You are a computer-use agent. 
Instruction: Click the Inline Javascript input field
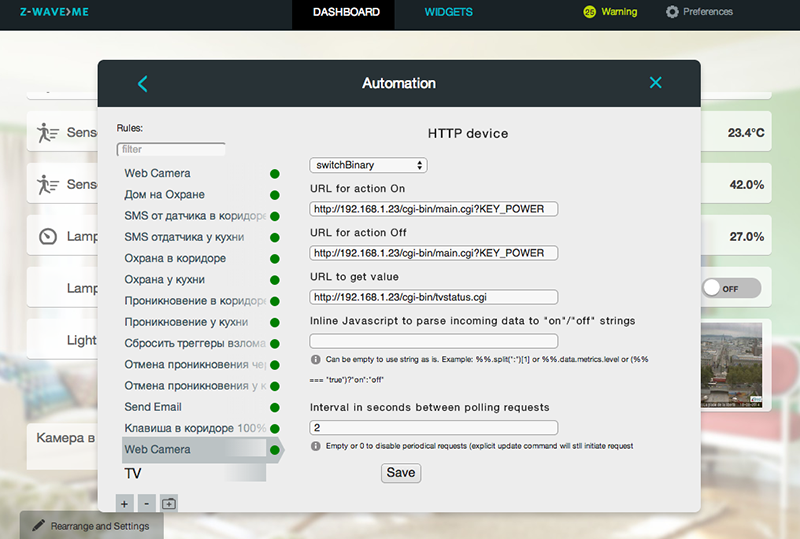coord(434,341)
